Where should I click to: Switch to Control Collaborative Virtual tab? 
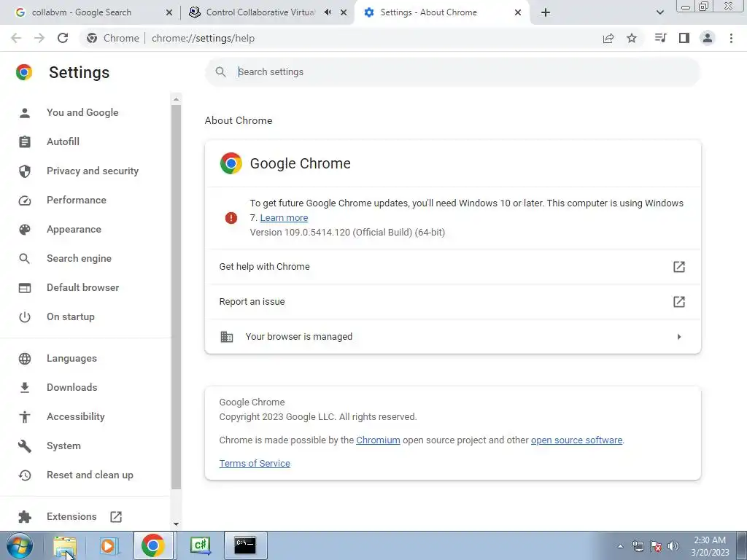(260, 12)
